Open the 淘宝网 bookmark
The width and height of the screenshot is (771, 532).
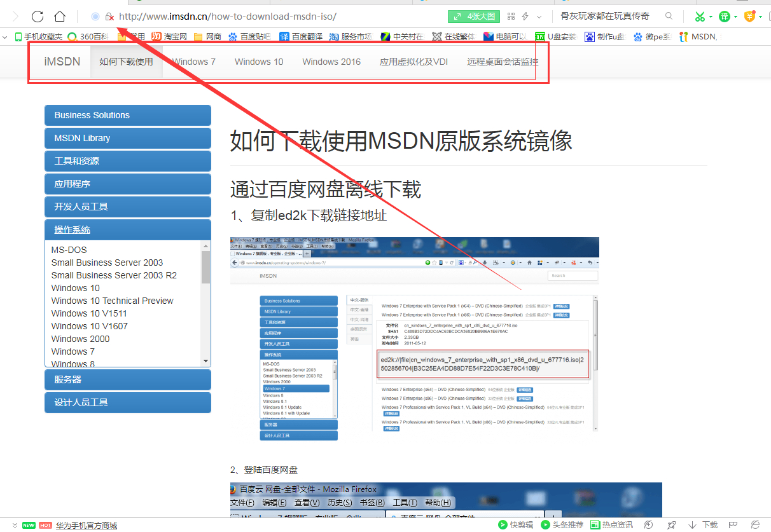169,37
